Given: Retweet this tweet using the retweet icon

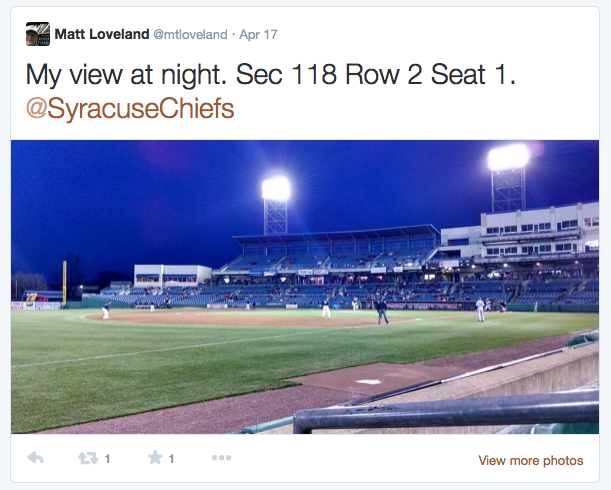Looking at the screenshot, I should tap(88, 459).
